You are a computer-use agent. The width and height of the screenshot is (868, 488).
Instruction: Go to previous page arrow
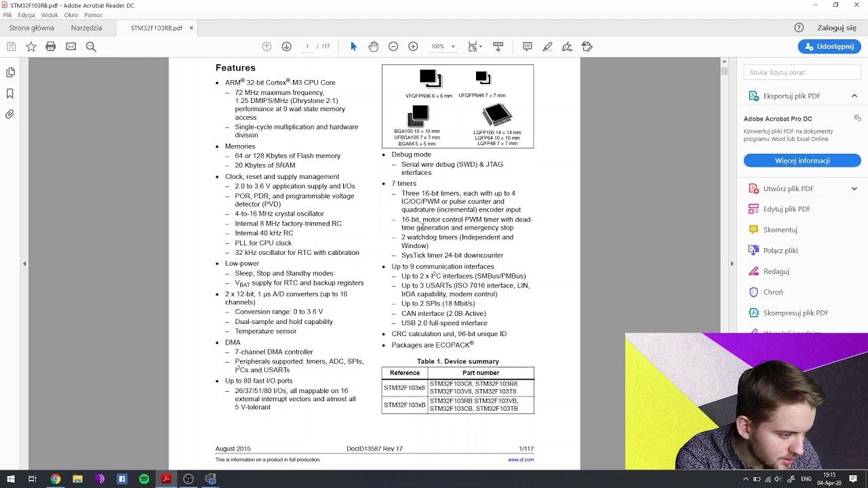267,47
